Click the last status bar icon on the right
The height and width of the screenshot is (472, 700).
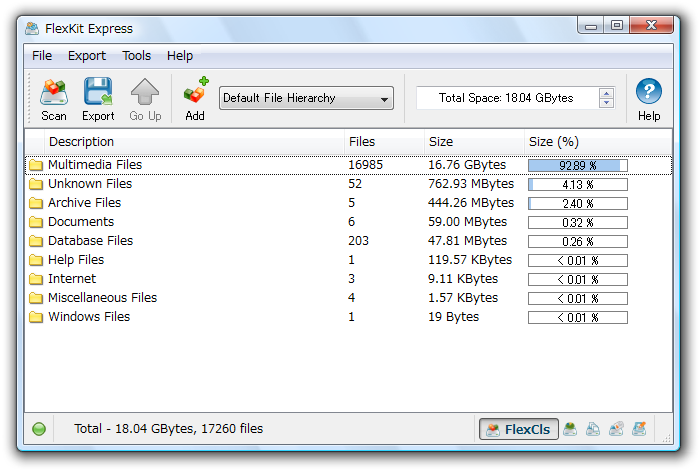[x=639, y=429]
